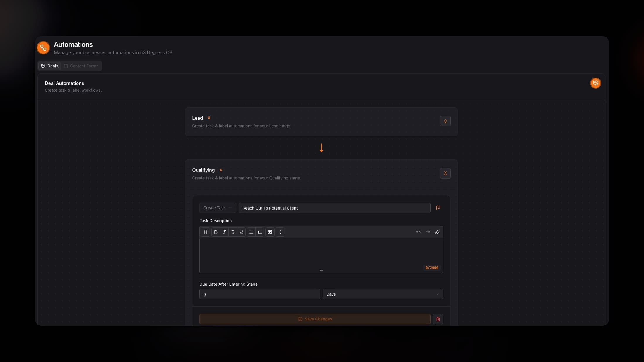Toggle underline formatting

point(241,232)
